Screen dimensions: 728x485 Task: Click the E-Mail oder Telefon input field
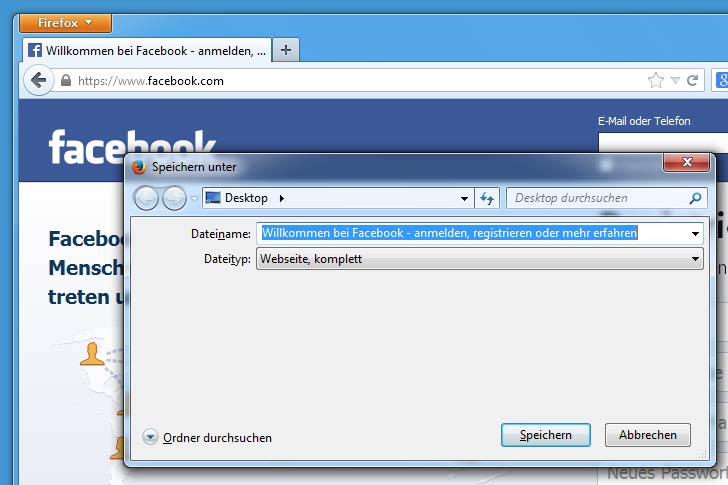click(663, 142)
